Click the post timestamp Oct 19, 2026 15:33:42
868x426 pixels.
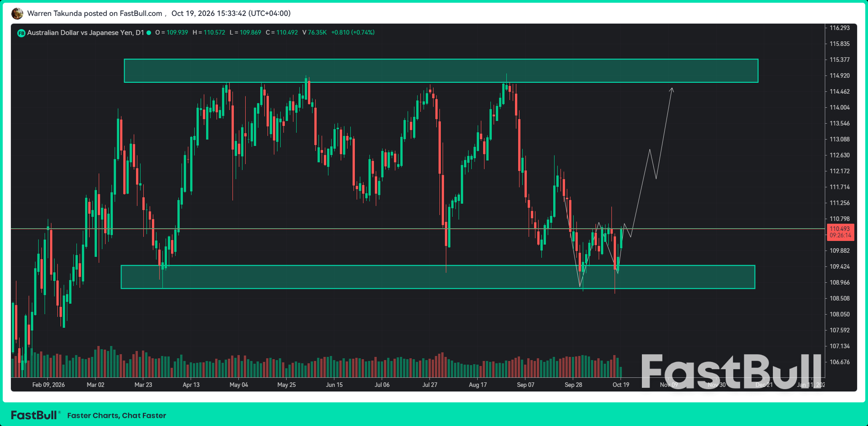(209, 13)
